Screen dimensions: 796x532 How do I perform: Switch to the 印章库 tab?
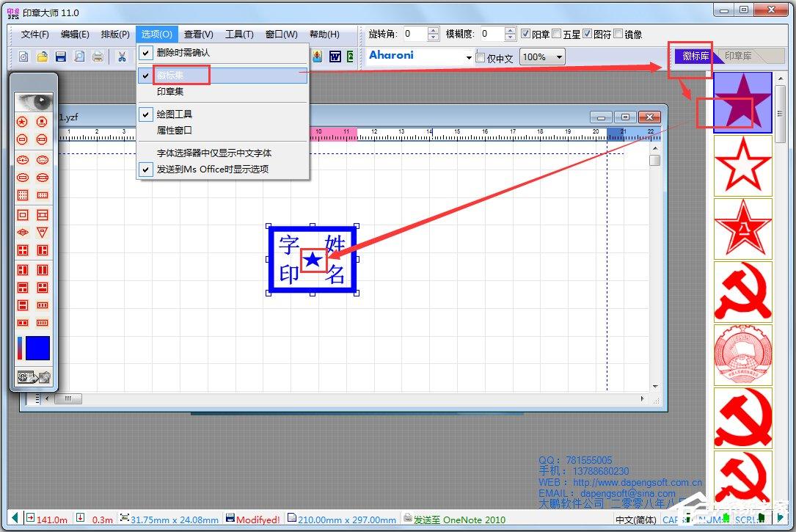[739, 56]
